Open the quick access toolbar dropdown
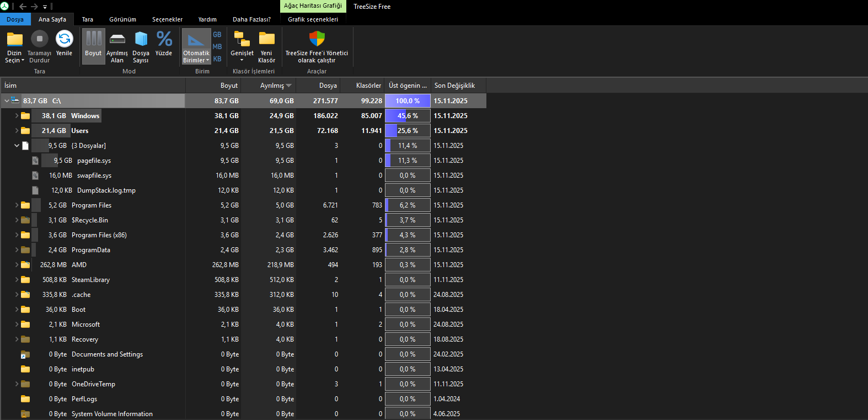This screenshot has width=868, height=420. pos(45,7)
